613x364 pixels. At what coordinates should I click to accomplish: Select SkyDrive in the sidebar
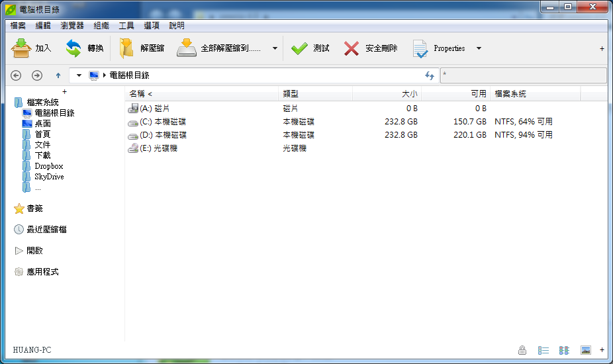(x=49, y=176)
